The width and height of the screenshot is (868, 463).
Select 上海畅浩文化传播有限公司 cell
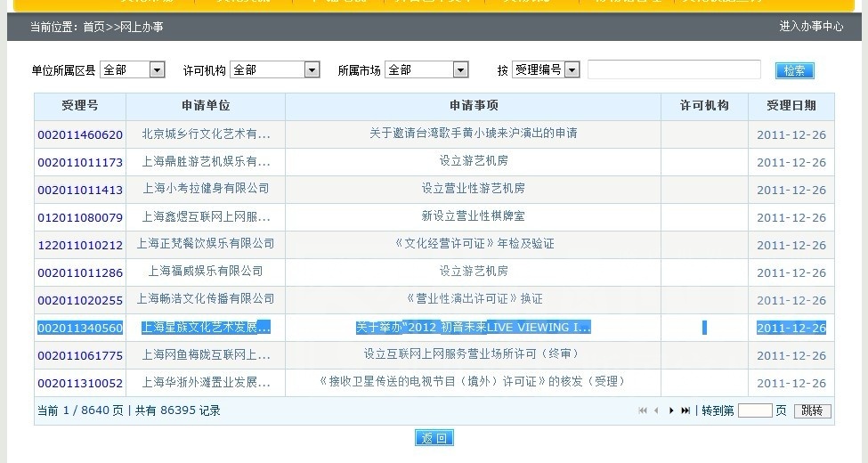click(x=206, y=299)
